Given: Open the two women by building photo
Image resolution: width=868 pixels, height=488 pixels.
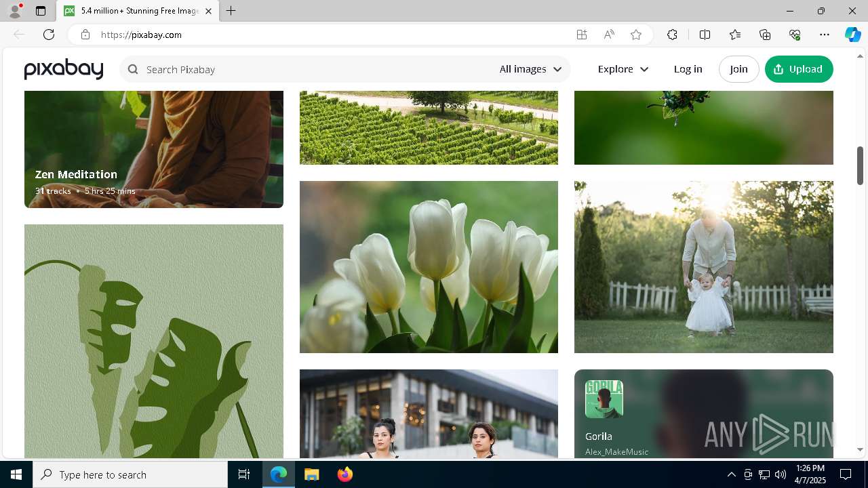Looking at the screenshot, I should (x=429, y=413).
